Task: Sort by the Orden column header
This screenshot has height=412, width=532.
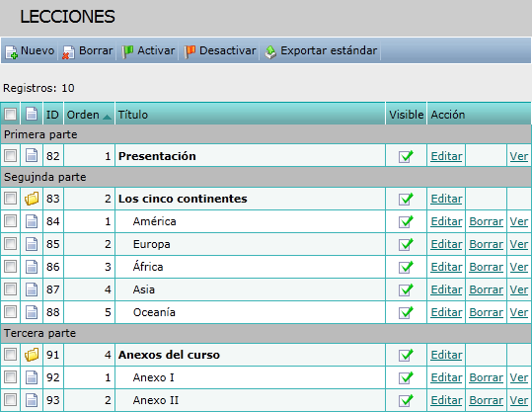Action: click(x=89, y=115)
